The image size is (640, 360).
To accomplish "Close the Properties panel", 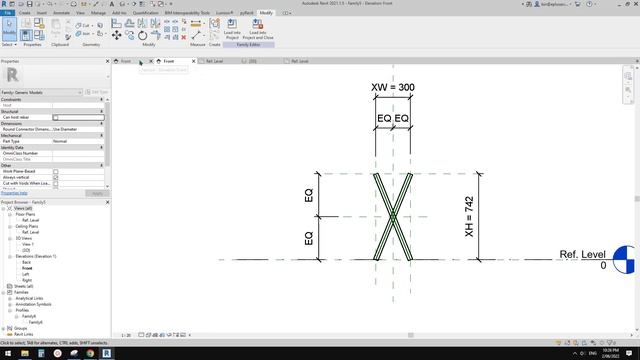I will point(108,61).
